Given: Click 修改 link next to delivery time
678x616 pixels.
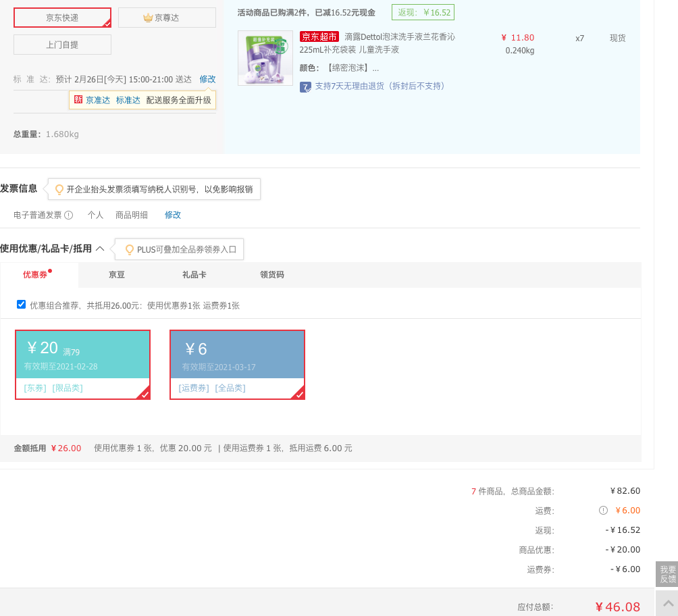Looking at the screenshot, I should (x=207, y=79).
